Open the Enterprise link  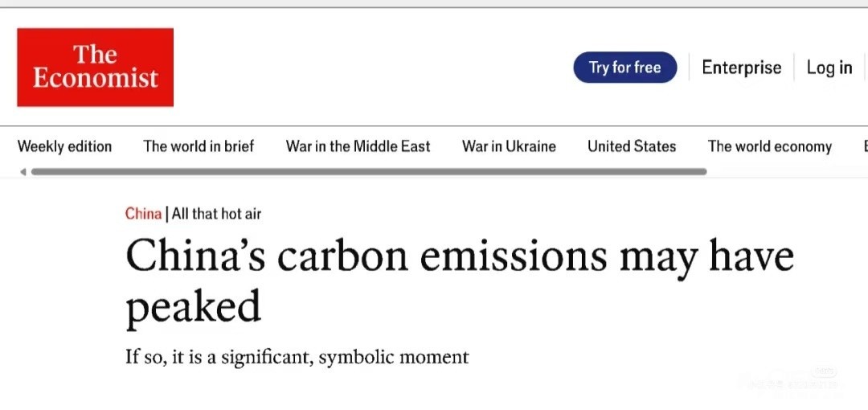[x=741, y=68]
